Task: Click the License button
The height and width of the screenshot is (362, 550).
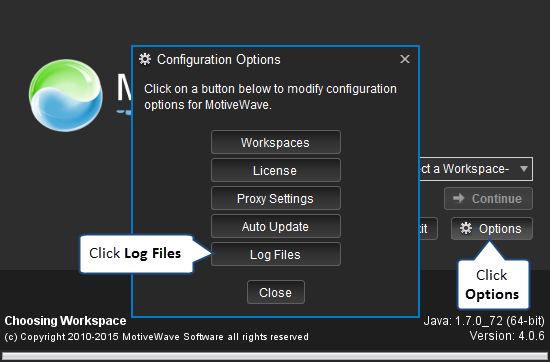Action: click(276, 170)
